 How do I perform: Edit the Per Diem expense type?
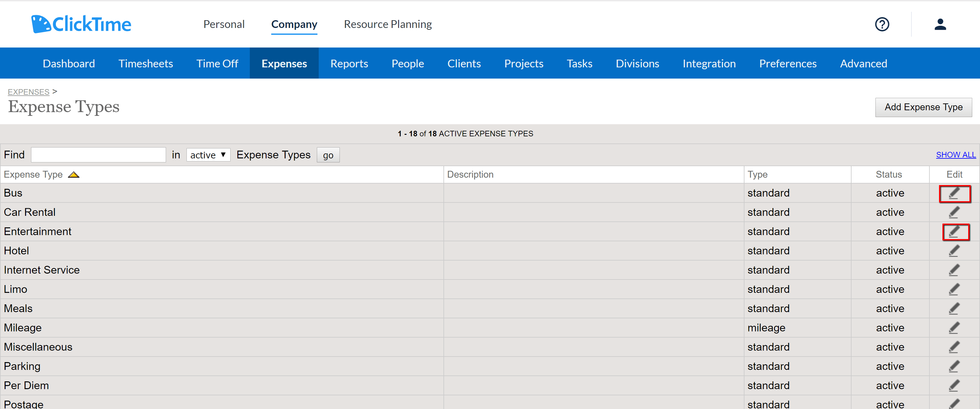(954, 385)
